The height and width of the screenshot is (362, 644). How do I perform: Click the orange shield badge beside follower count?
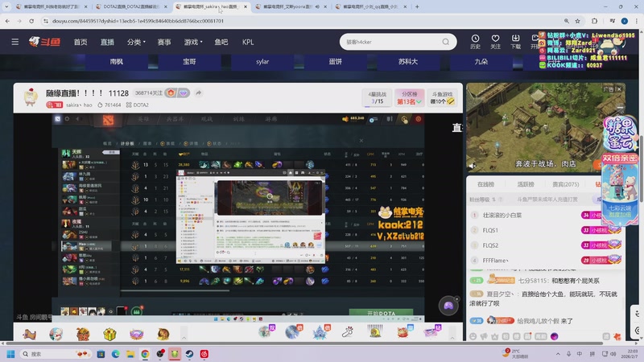pyautogui.click(x=171, y=93)
